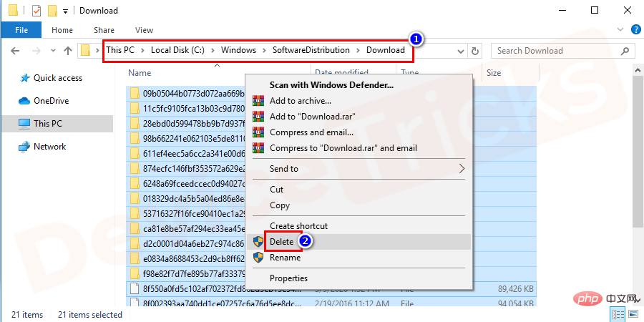The height and width of the screenshot is (322, 644).
Task: Click Local Disk (C:) breadcrumb
Action: point(177,50)
